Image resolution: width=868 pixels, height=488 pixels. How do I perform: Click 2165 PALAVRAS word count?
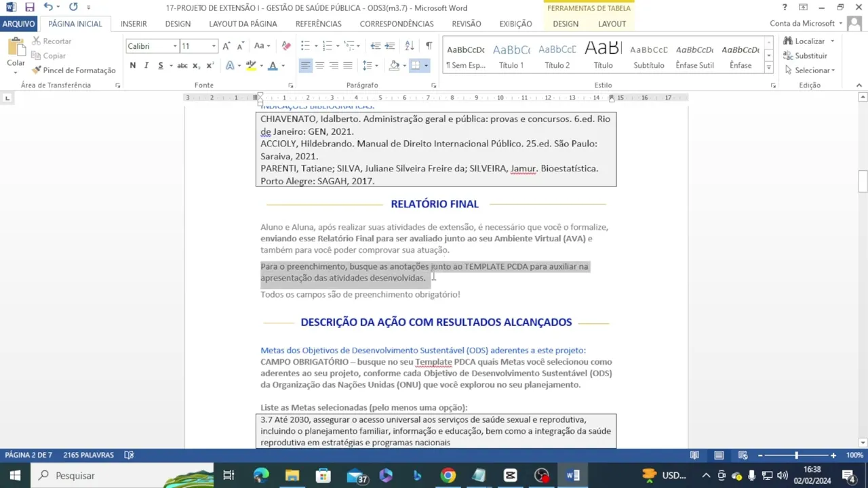point(89,455)
